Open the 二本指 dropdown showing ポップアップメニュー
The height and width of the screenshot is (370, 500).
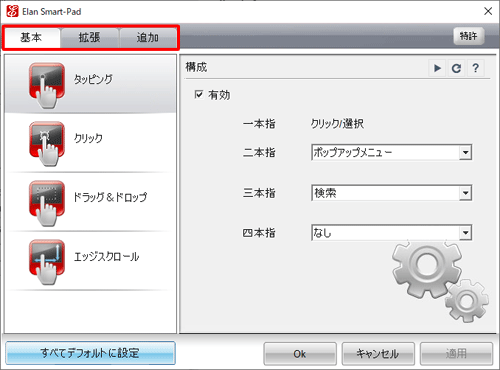[x=392, y=152]
